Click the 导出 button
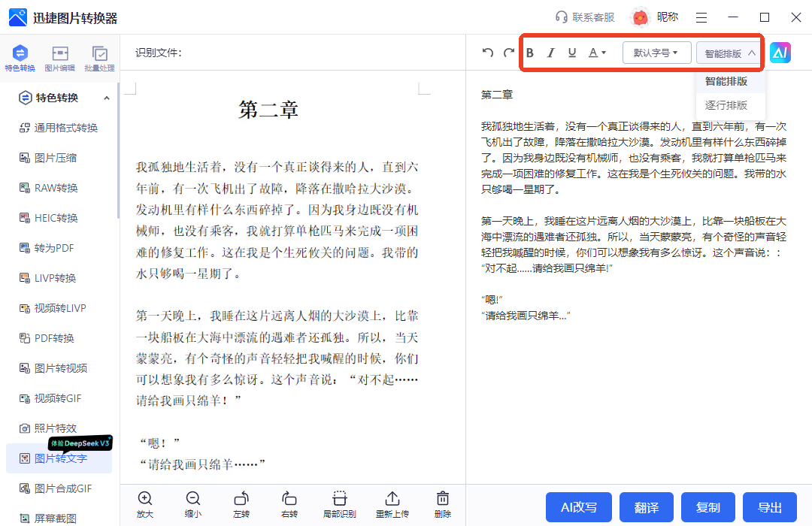Viewport: 812px width, 526px height. pyautogui.click(x=770, y=507)
